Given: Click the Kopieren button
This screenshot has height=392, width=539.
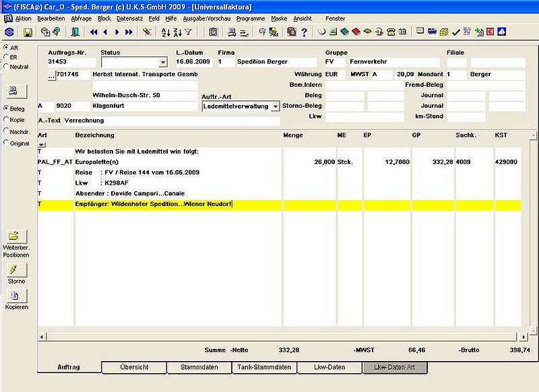Looking at the screenshot, I should (16, 296).
